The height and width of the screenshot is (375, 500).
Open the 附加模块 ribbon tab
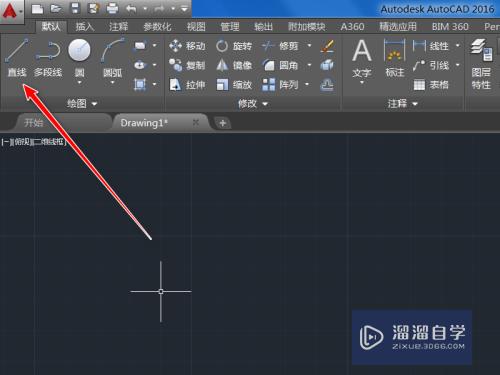pyautogui.click(x=307, y=27)
